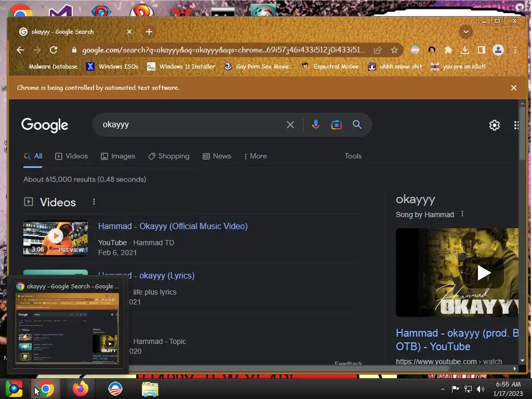Click About 615,000 results text
This screenshot has width=532, height=399.
pyautogui.click(x=85, y=179)
